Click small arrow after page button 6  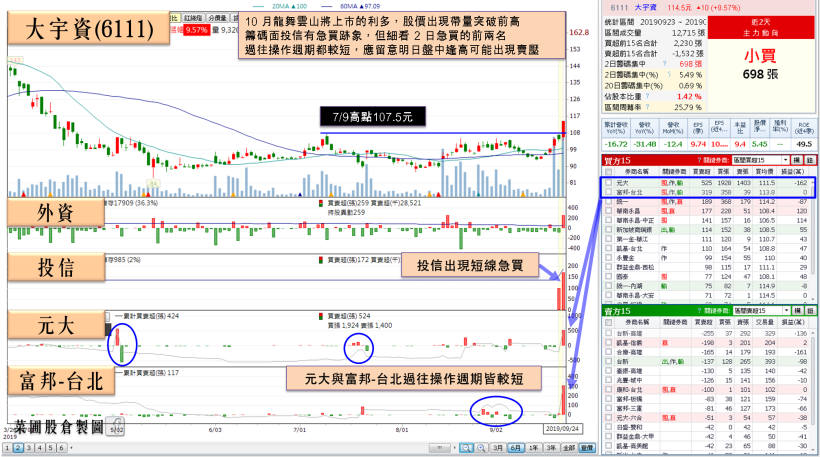click(72, 448)
